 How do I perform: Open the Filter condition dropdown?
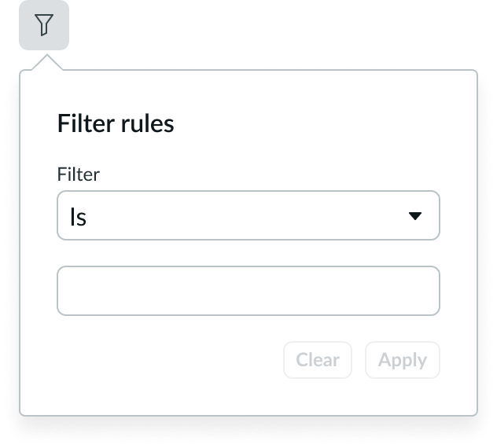click(248, 215)
